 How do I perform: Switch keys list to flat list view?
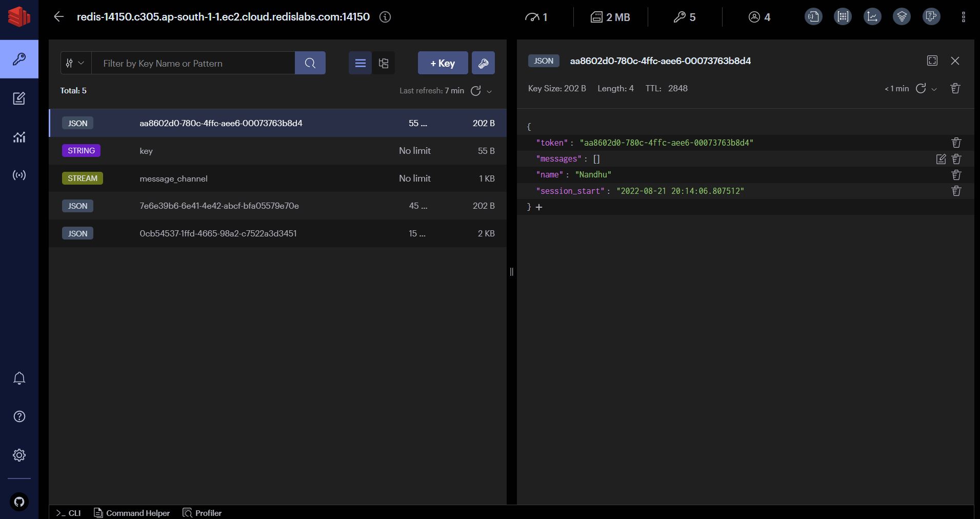click(361, 63)
